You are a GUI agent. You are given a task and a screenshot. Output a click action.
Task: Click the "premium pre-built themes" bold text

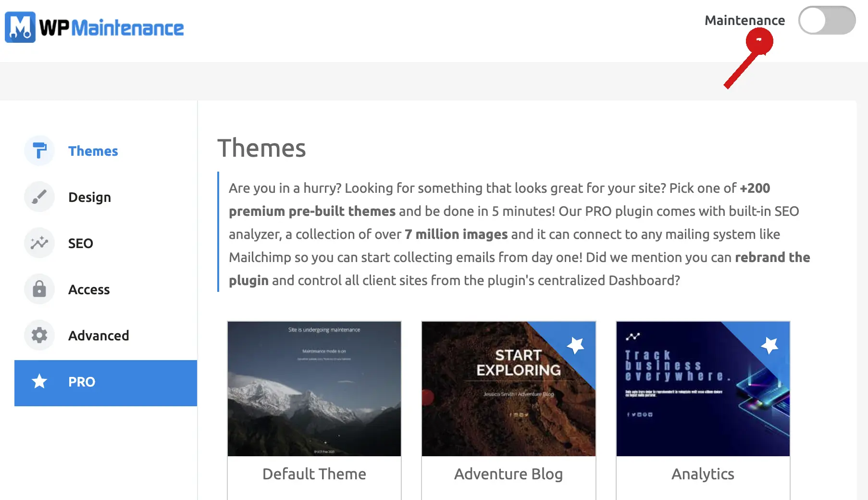[312, 211]
